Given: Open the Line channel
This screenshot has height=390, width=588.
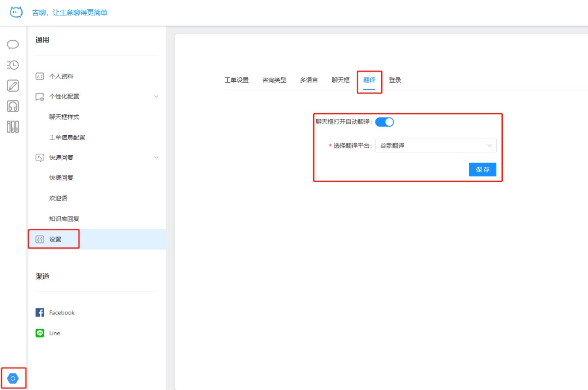Looking at the screenshot, I should click(48, 333).
